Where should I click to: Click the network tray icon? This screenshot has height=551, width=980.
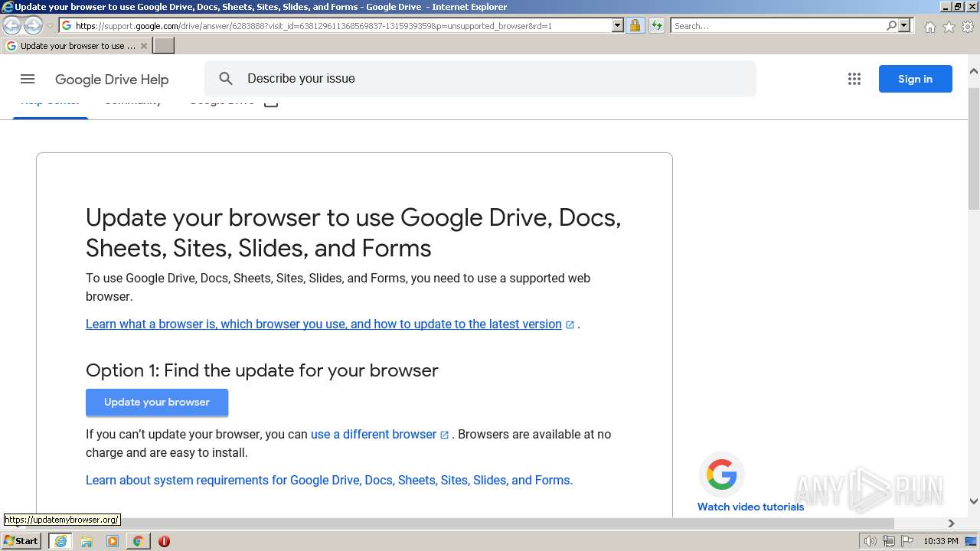point(889,541)
